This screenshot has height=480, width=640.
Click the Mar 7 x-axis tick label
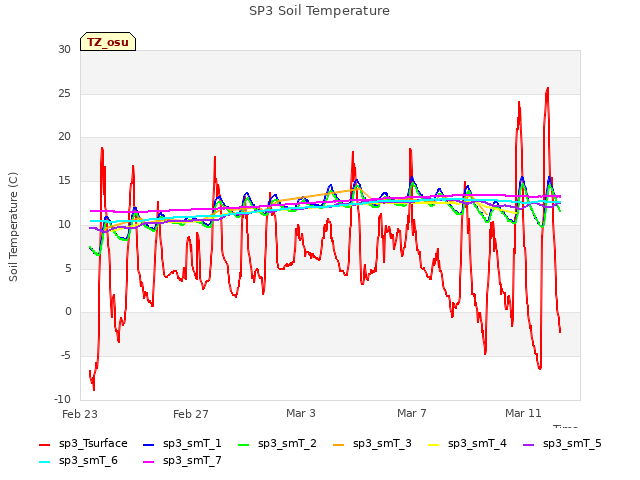(x=412, y=413)
